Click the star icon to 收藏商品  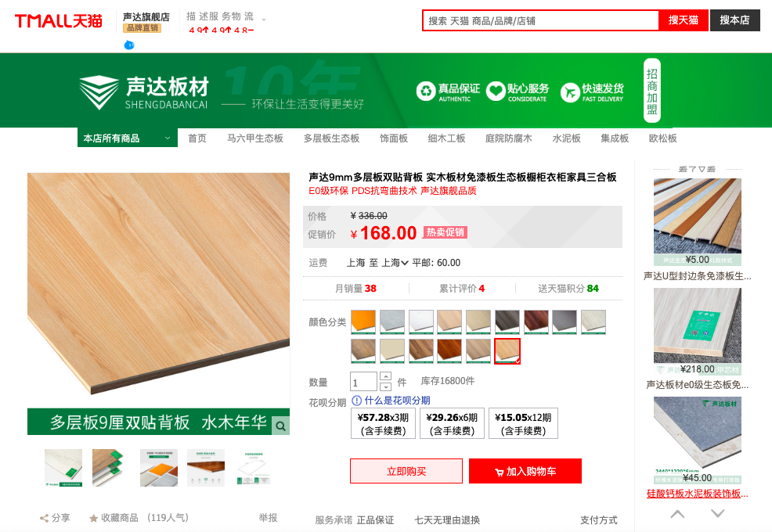click(x=93, y=518)
